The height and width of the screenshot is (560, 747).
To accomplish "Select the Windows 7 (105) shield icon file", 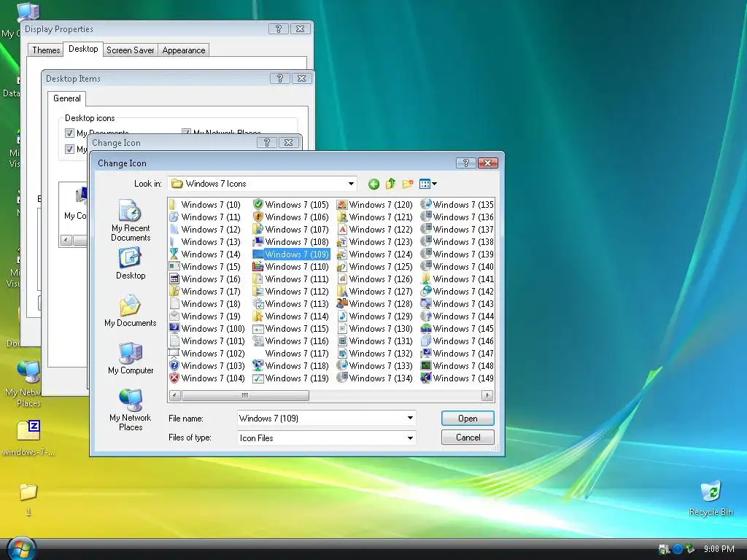I will tap(290, 205).
